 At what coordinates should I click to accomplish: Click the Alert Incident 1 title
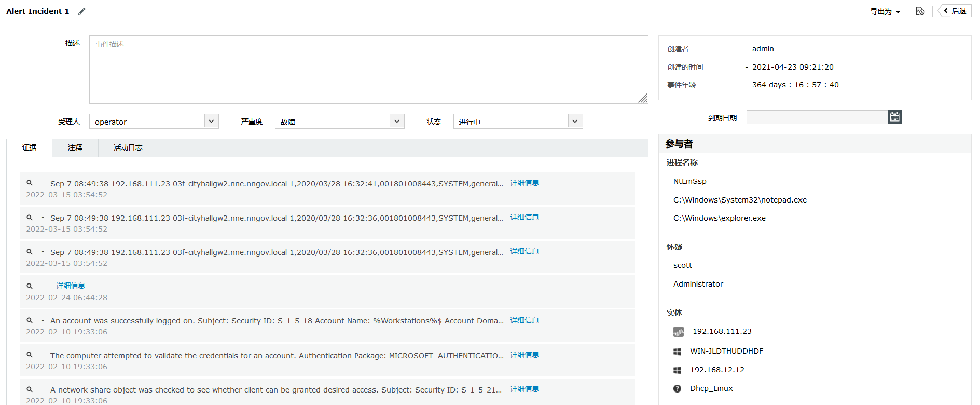(x=38, y=11)
